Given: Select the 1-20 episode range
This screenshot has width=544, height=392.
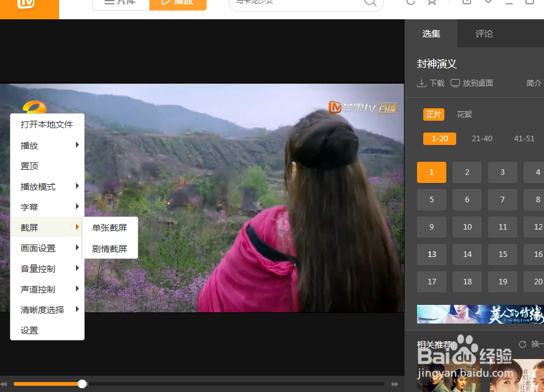Looking at the screenshot, I should coord(439,138).
